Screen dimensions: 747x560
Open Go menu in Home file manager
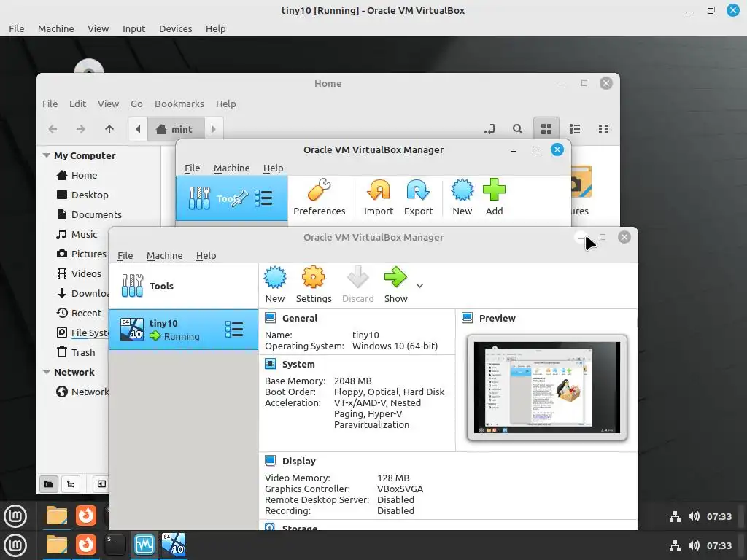[136, 104]
